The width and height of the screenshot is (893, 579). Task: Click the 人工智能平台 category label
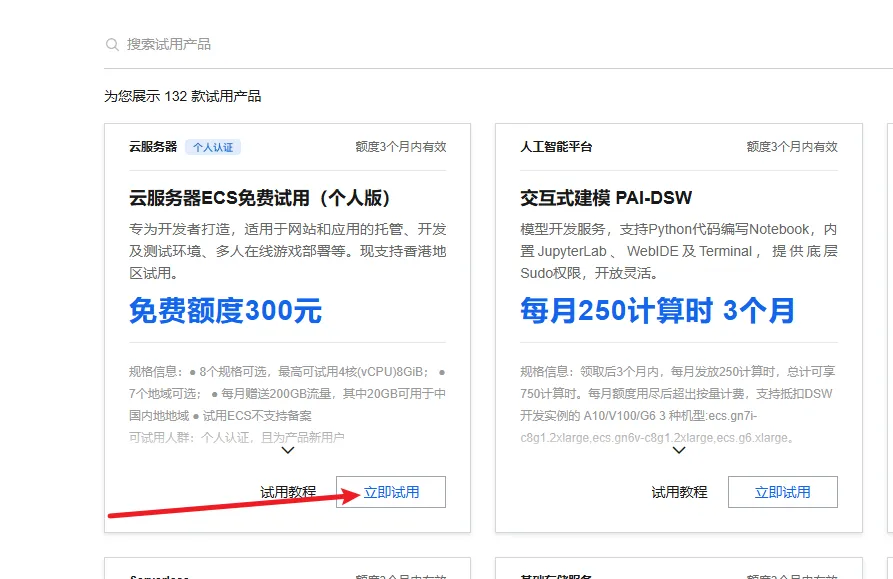click(x=556, y=147)
